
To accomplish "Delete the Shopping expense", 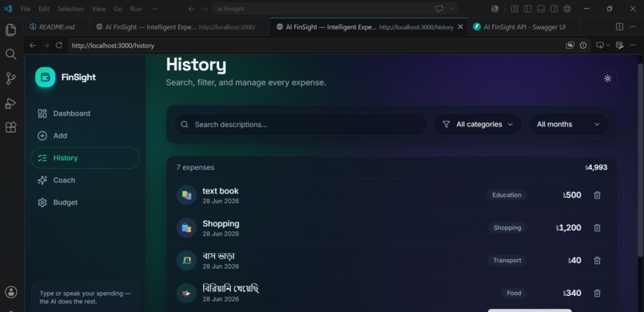I will tap(597, 228).
